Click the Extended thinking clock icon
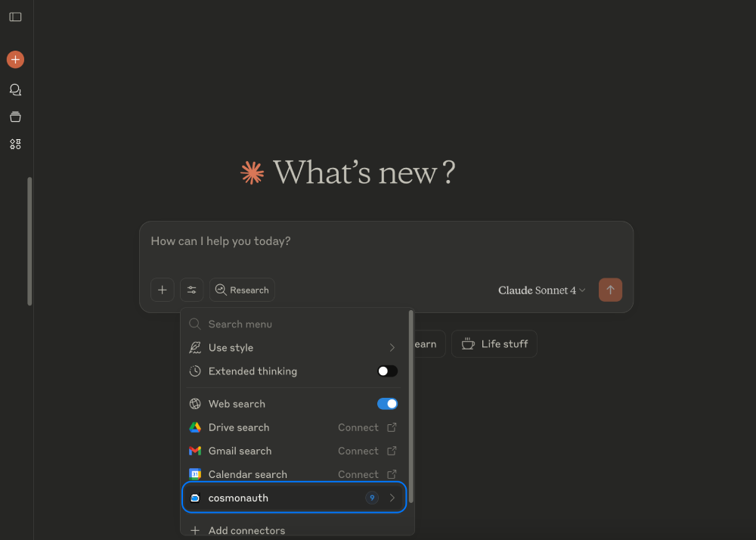 click(195, 371)
